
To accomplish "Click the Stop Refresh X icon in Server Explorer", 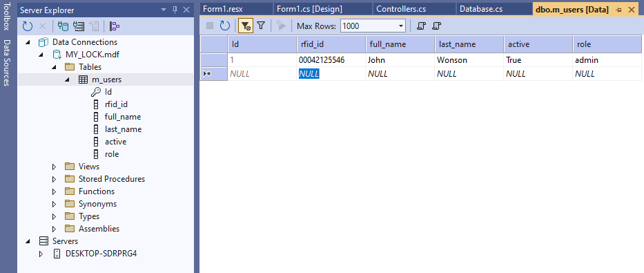I will 42,26.
